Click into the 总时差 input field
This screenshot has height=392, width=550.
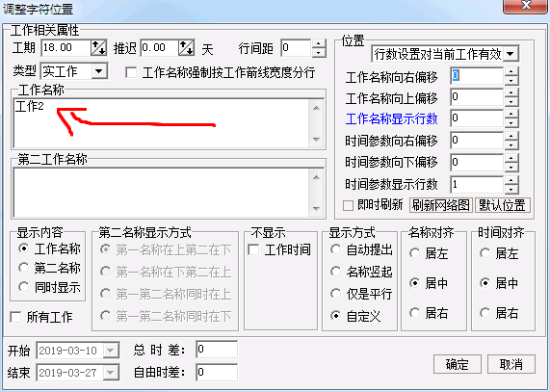217,350
